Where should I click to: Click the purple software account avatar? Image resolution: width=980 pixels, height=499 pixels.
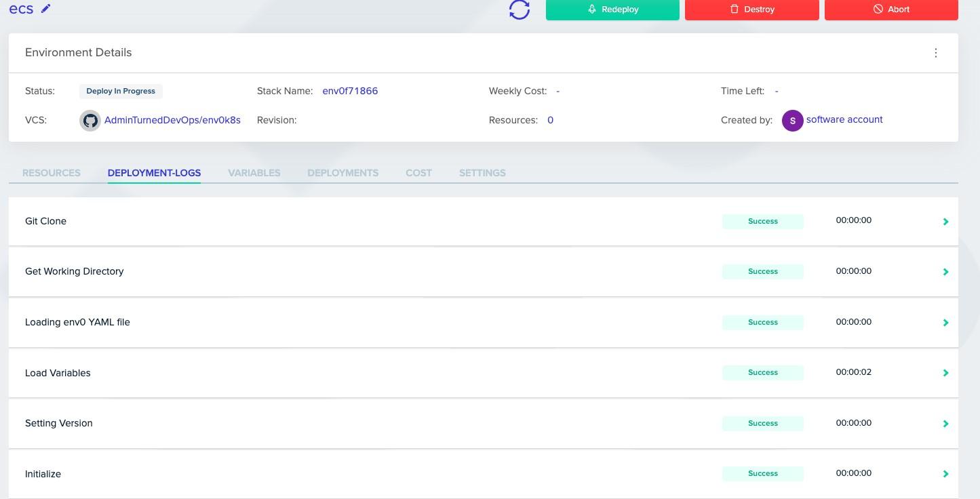[x=792, y=121]
